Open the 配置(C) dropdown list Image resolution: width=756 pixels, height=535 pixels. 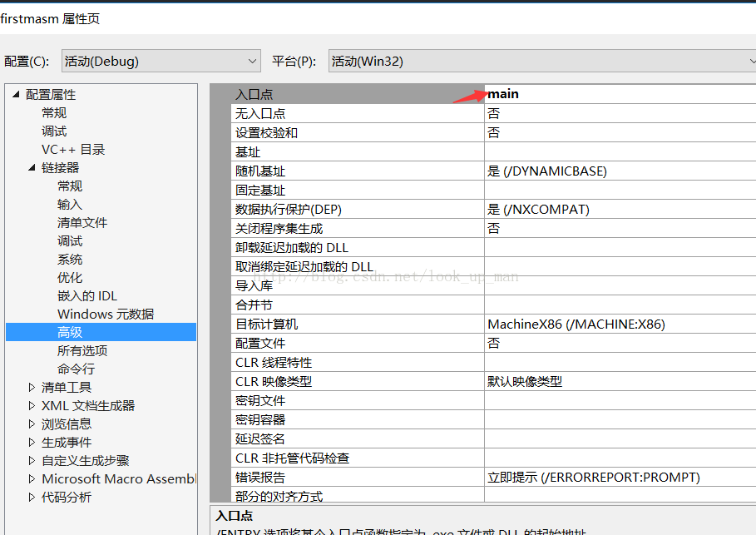pos(253,61)
